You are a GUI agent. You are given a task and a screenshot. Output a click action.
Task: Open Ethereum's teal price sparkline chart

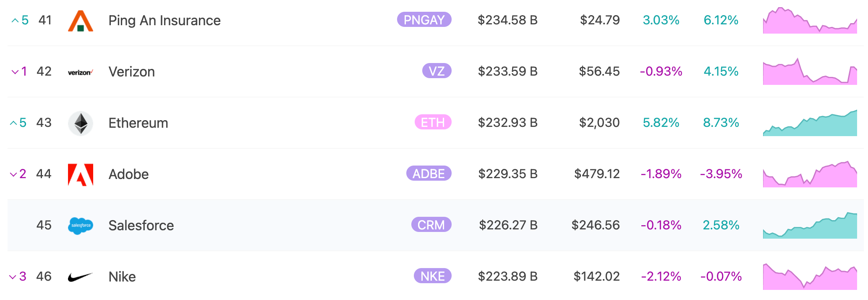click(x=810, y=123)
